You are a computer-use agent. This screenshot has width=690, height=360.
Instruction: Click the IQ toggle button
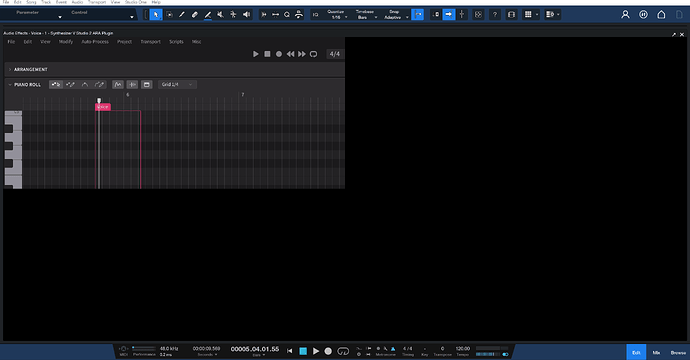pos(316,15)
